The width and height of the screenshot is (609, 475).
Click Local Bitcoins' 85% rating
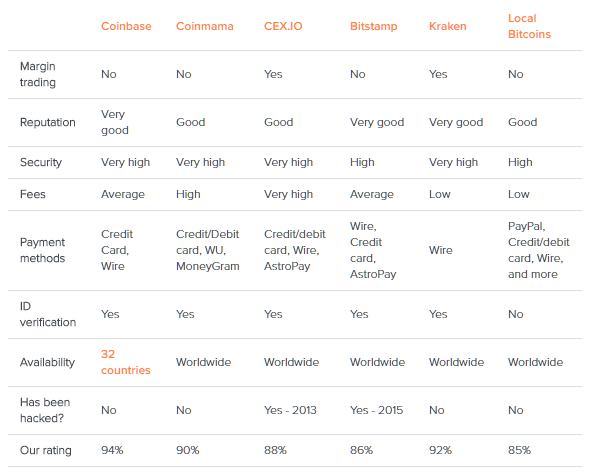pyautogui.click(x=521, y=450)
